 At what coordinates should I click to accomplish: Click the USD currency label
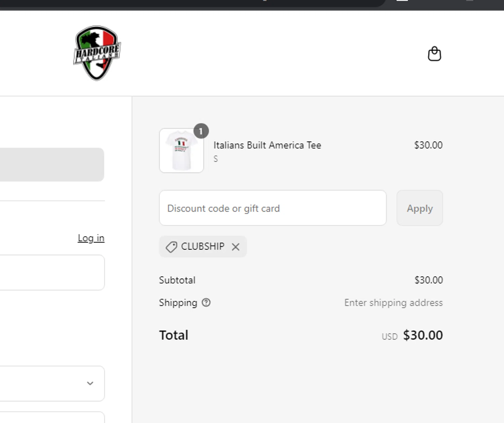coord(389,337)
